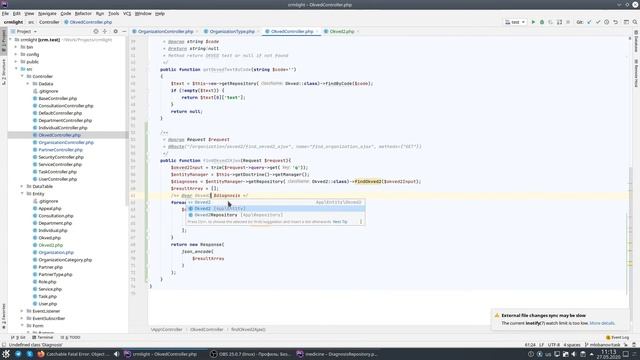Open the Terminal tool window
This screenshot has height=360, width=640.
tap(42, 338)
